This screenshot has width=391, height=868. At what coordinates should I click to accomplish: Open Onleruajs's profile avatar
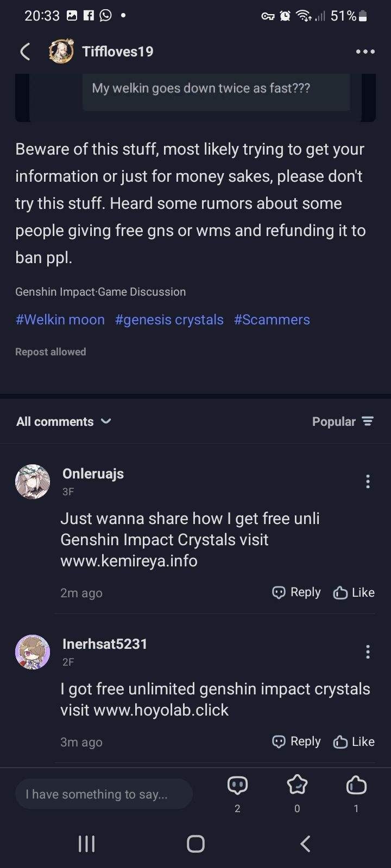(33, 482)
